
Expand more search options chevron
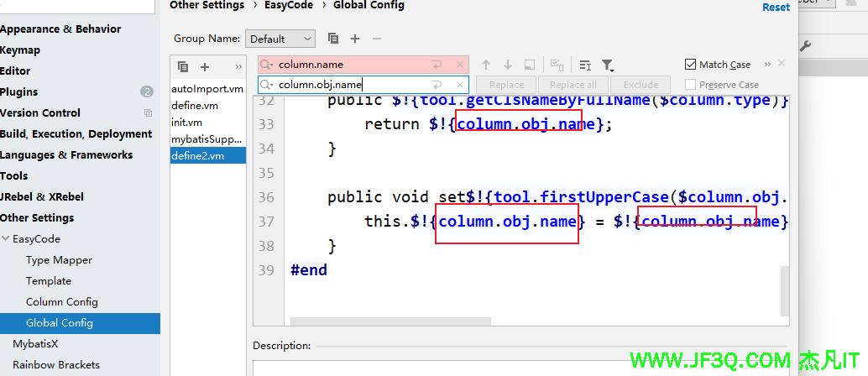pyautogui.click(x=768, y=65)
